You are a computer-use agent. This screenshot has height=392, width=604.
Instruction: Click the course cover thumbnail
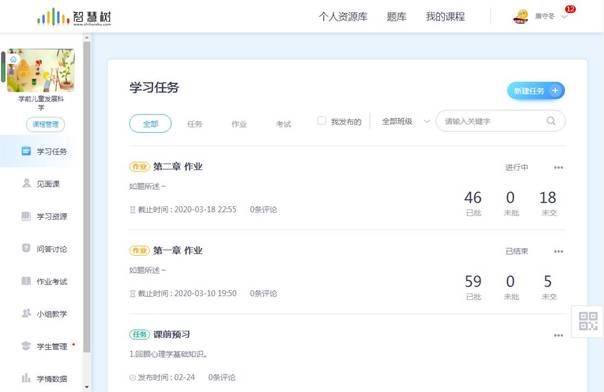coord(40,70)
